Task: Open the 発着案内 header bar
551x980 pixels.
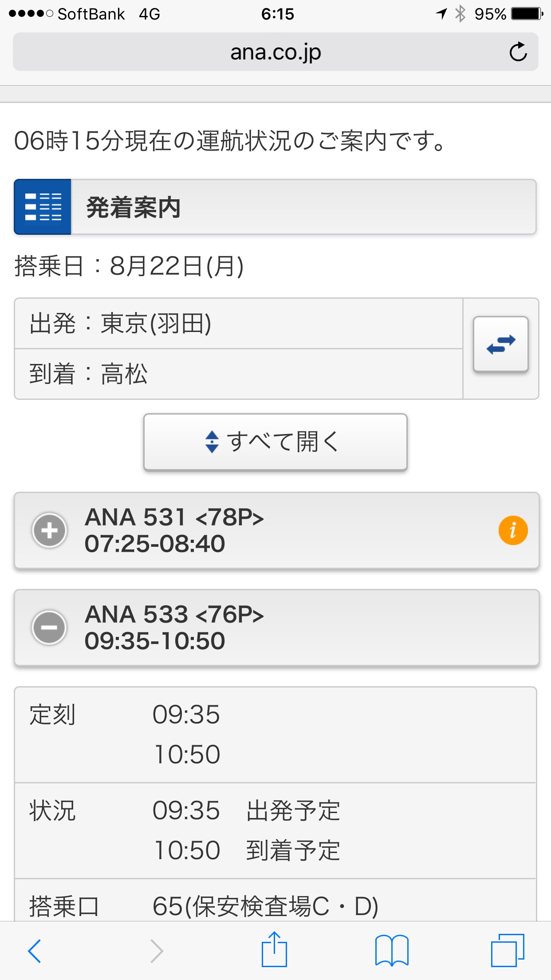Action: click(x=303, y=207)
